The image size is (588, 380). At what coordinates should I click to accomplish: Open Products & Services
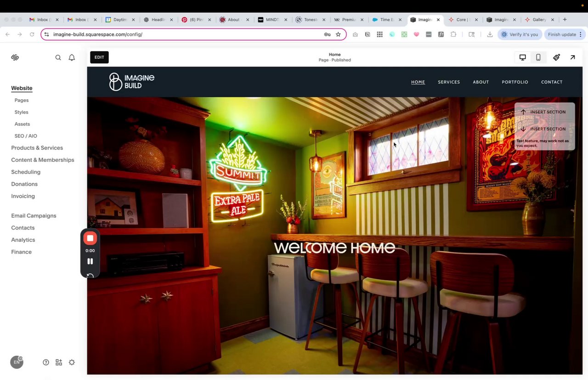[x=37, y=148]
